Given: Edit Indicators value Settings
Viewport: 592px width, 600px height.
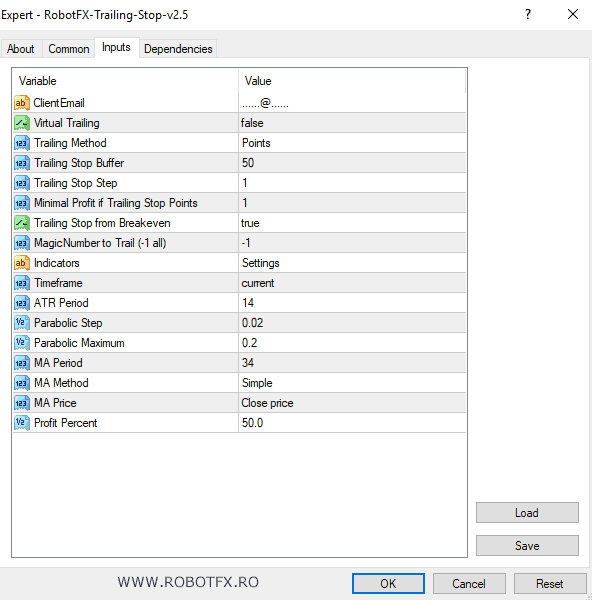Looking at the screenshot, I should pos(352,263).
